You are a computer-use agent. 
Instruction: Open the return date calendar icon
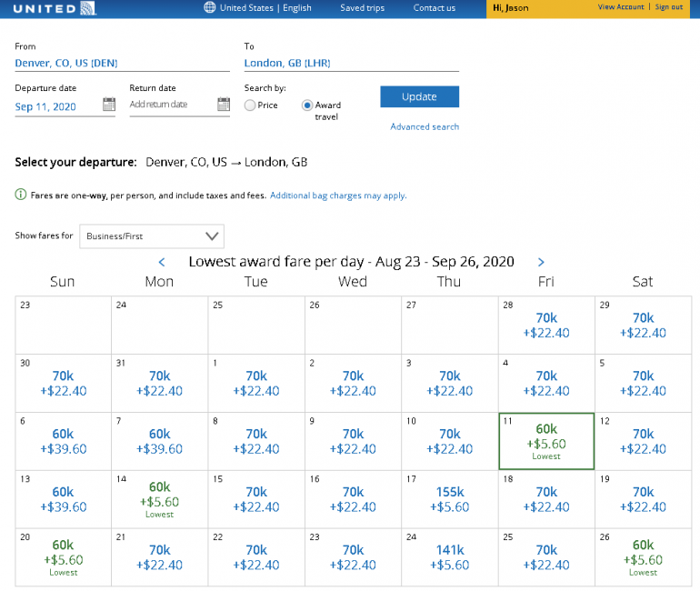[x=224, y=105]
